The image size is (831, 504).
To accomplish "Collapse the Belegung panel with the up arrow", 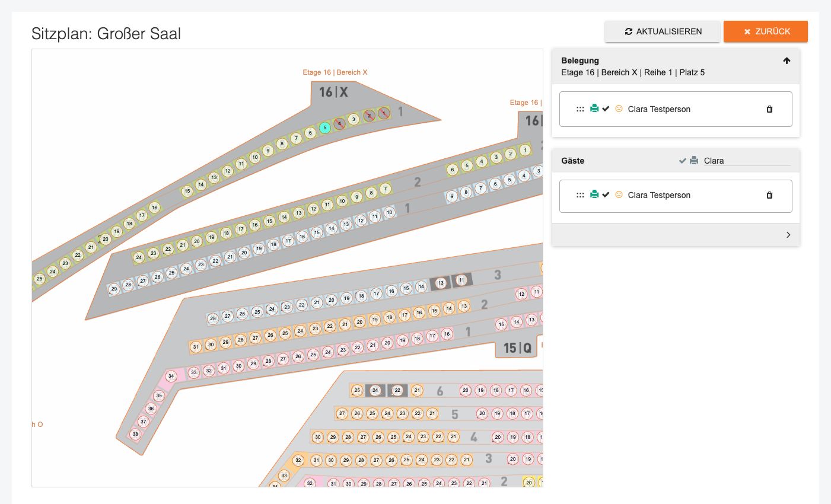I will pyautogui.click(x=787, y=60).
